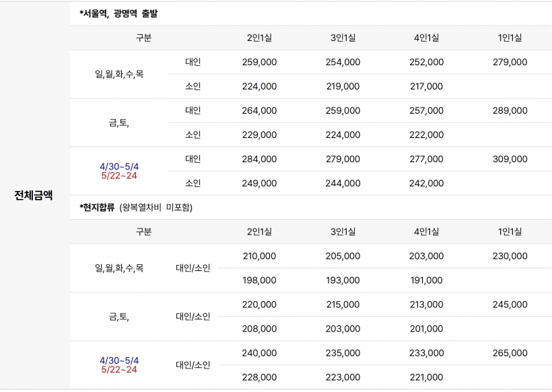Click the 252,000 four-person room price
Image resolution: width=552 pixels, height=392 pixels.
[426, 62]
